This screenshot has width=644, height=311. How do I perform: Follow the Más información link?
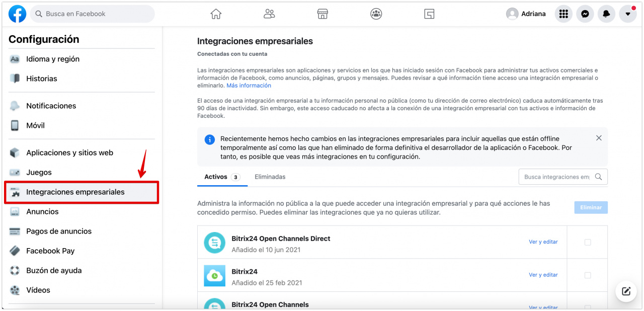(249, 86)
